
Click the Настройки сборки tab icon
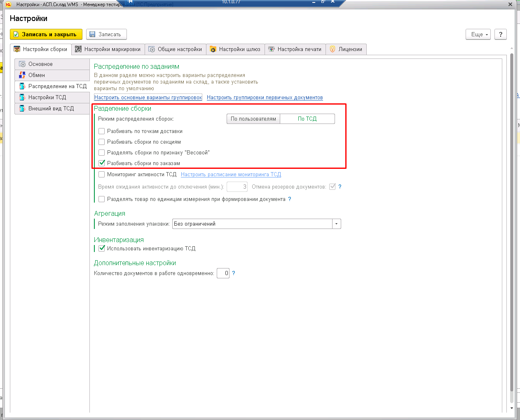click(x=17, y=49)
